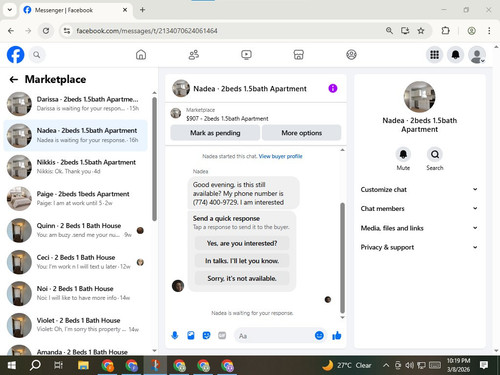The image size is (500, 375).
Task: Open the Windows Start menu
Action: point(12,365)
